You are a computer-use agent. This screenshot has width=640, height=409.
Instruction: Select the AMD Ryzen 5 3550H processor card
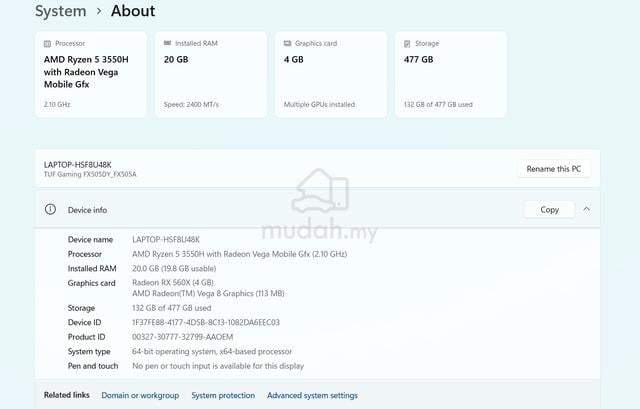(91, 74)
